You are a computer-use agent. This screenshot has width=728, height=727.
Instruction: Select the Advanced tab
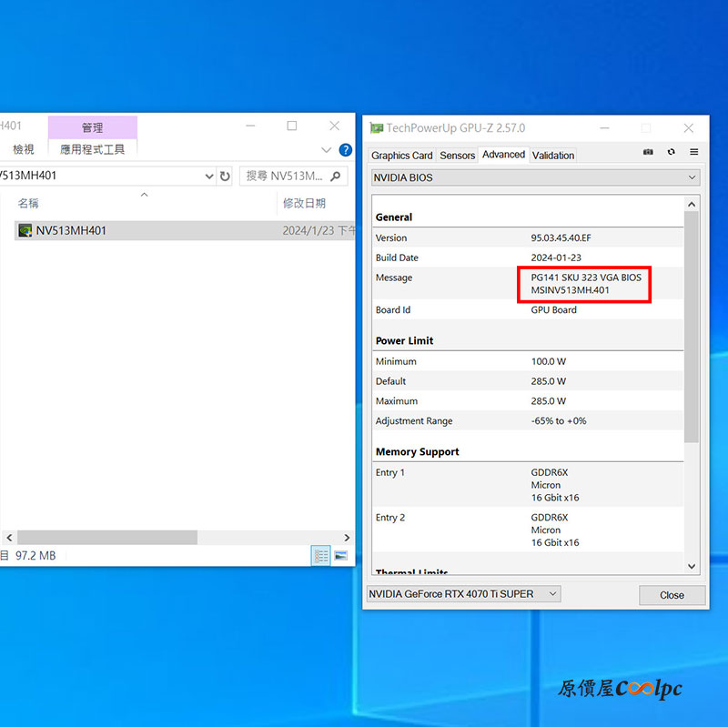tap(503, 155)
